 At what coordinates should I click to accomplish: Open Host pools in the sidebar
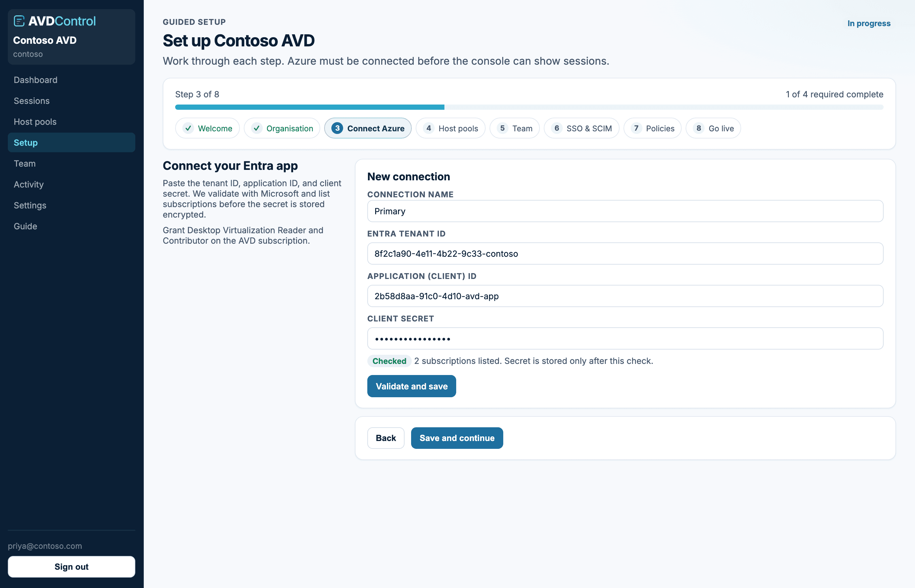coord(72,122)
